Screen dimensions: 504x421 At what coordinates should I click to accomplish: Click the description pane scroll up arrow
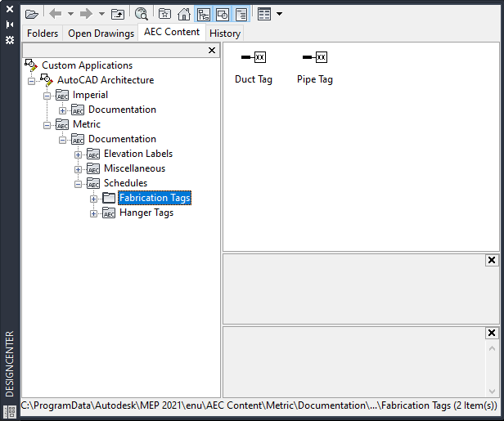(492, 348)
